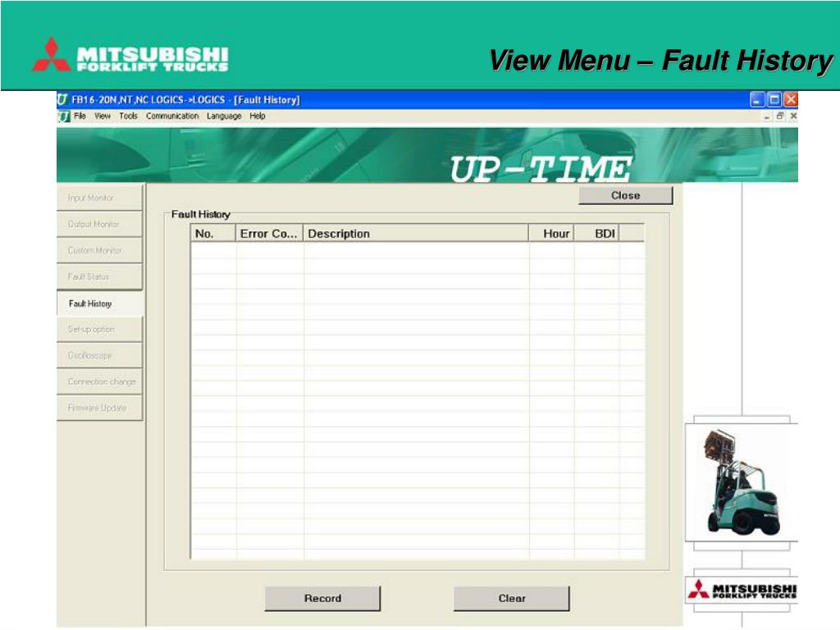Image resolution: width=840 pixels, height=630 pixels.
Task: Click the forklift truck thumbnail image
Action: click(742, 482)
